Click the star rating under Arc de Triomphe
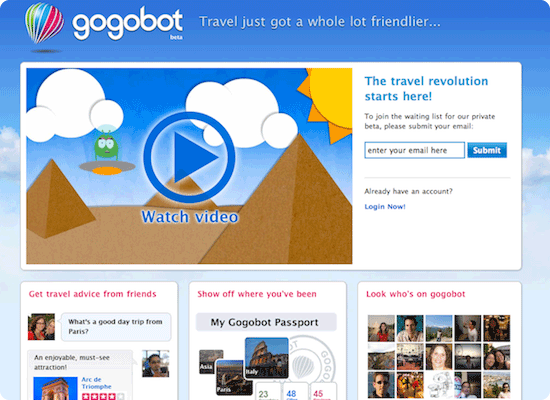550x400 pixels. tap(103, 396)
